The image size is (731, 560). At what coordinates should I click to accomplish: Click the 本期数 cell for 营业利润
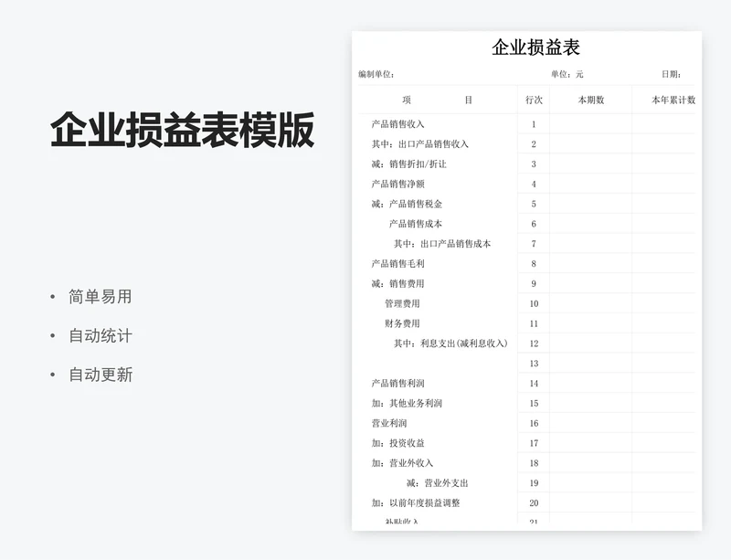click(x=590, y=423)
